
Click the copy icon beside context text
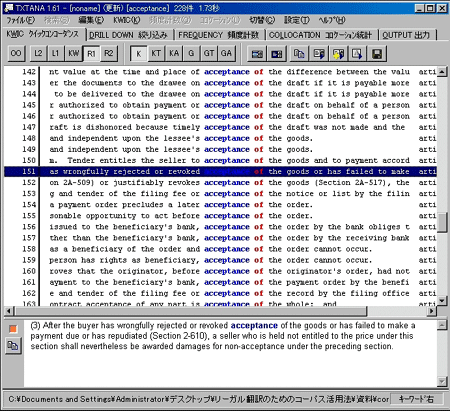pos(13,345)
